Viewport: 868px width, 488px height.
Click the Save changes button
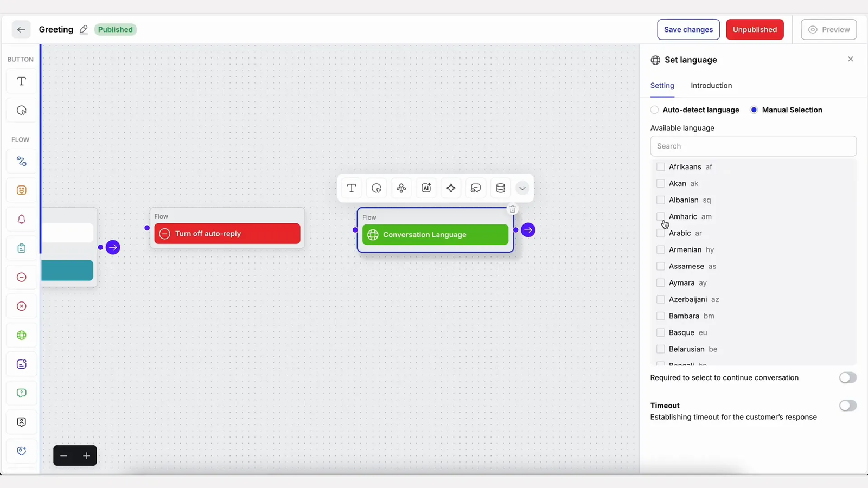pyautogui.click(x=688, y=30)
